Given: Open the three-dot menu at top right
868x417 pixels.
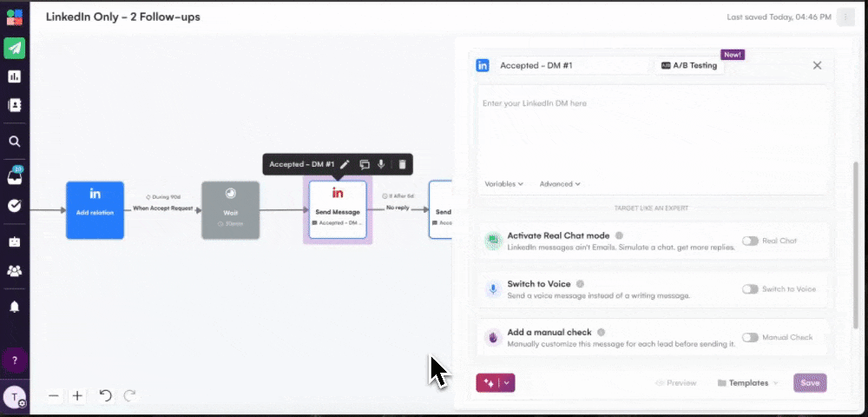Looking at the screenshot, I should click(x=845, y=17).
